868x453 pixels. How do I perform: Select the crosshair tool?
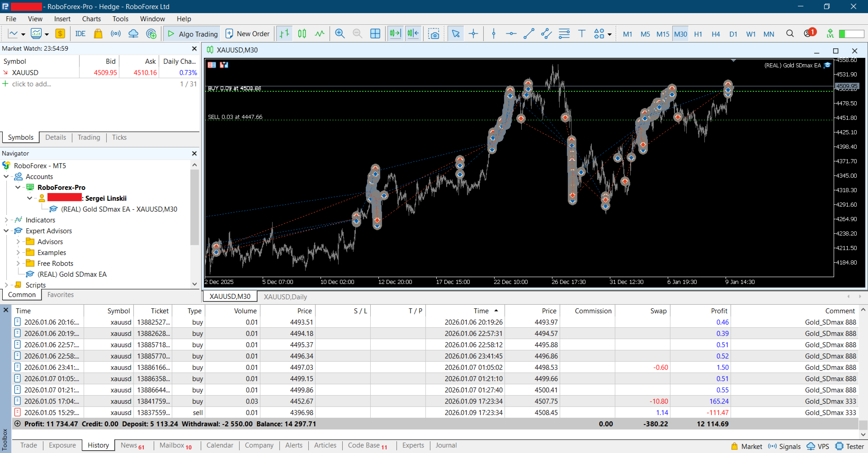[473, 34]
